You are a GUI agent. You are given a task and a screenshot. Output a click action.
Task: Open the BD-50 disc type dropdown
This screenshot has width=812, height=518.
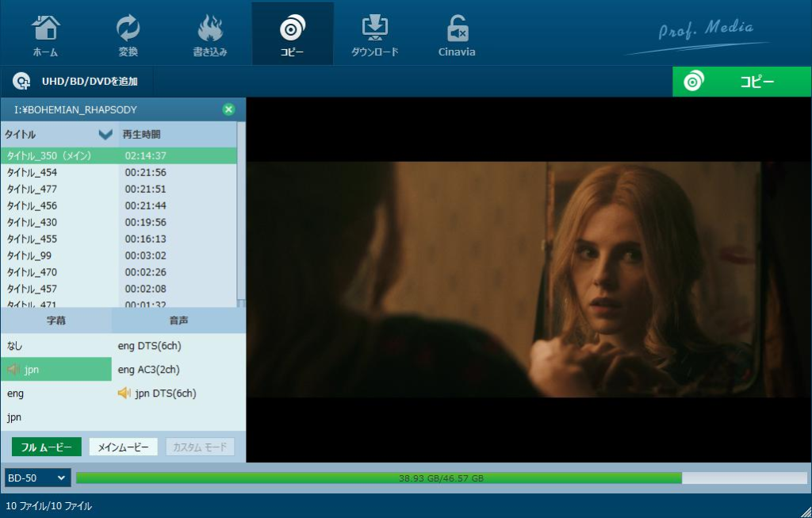point(36,478)
